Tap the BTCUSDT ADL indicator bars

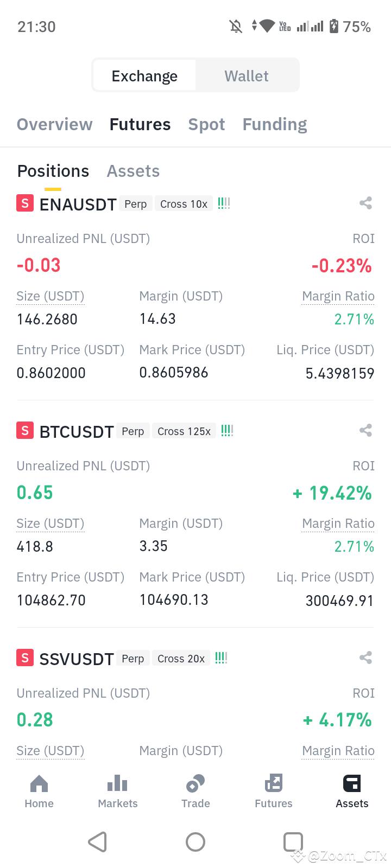228,431
